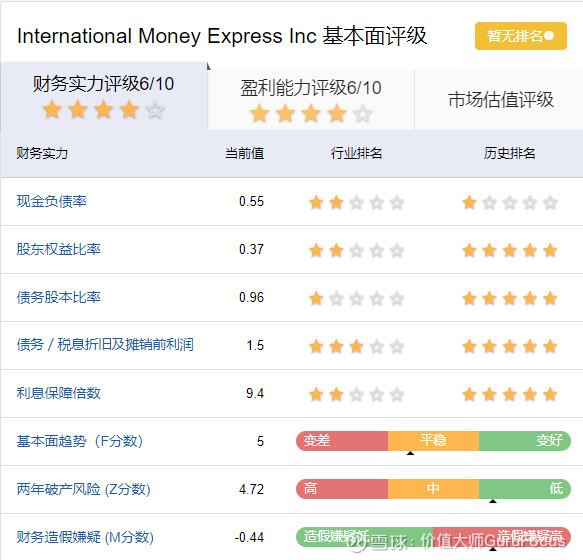Open the 现金负债率 metric link
This screenshot has height=560, width=583.
pos(51,201)
